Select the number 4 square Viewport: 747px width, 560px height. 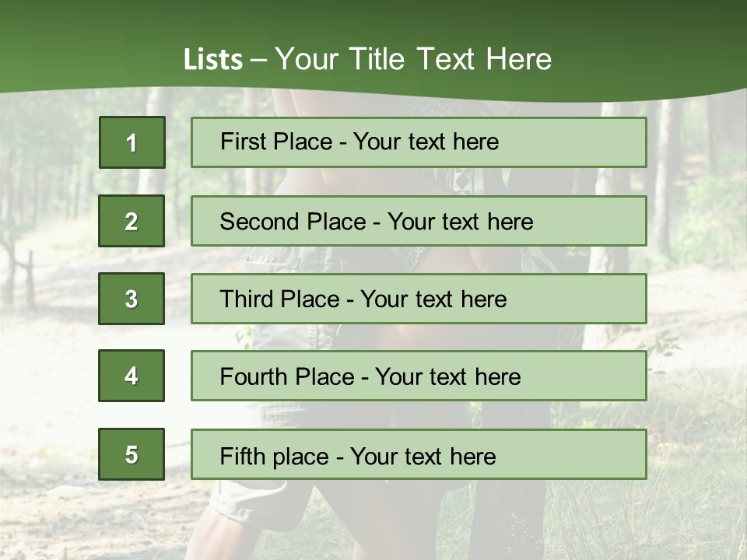[x=132, y=376]
